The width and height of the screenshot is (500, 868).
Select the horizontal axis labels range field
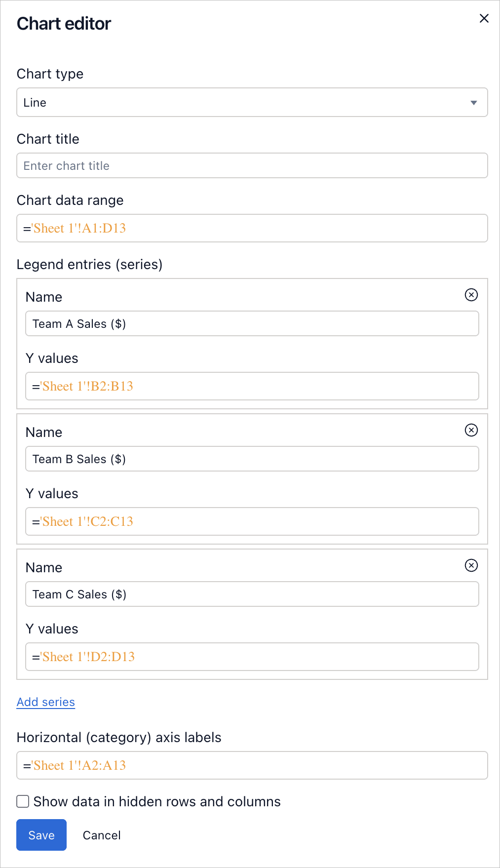(252, 765)
